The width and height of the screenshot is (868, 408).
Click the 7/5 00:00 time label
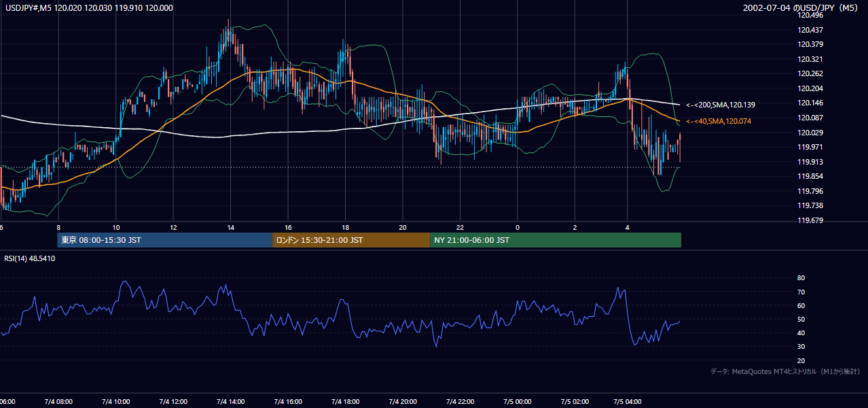pyautogui.click(x=517, y=402)
